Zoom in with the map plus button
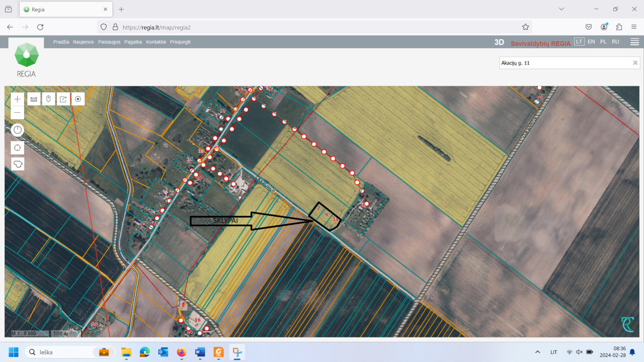644x362 pixels. coord(17,99)
